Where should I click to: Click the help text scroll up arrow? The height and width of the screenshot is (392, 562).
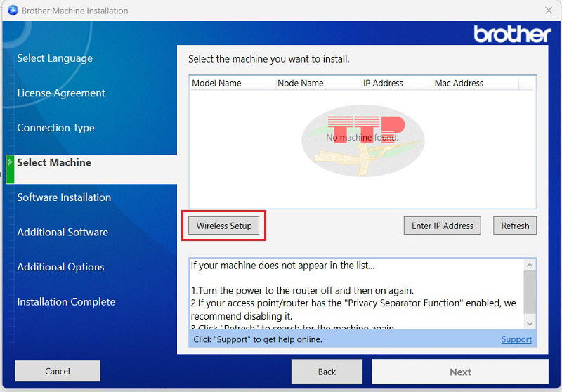pyautogui.click(x=530, y=265)
